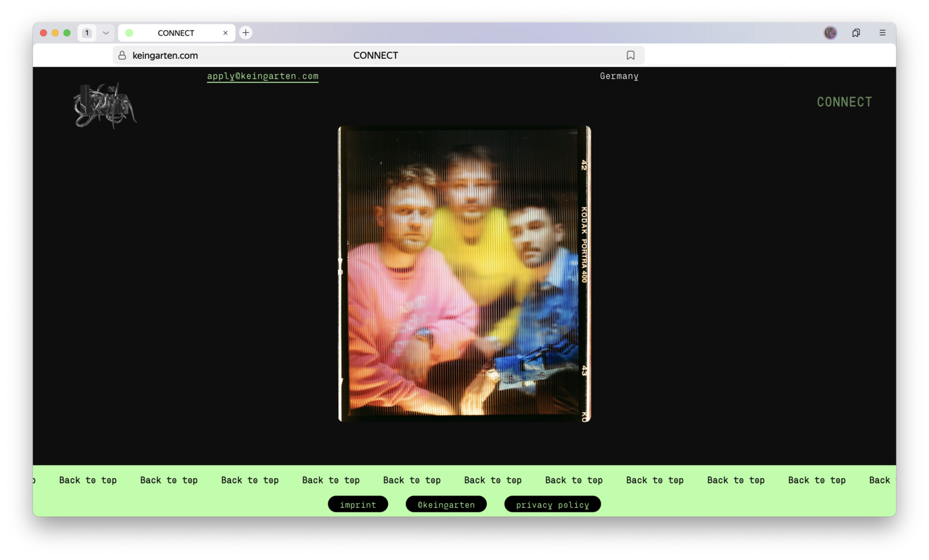Open the @keingarten social link
The width and height of the screenshot is (929, 560).
[x=446, y=505]
